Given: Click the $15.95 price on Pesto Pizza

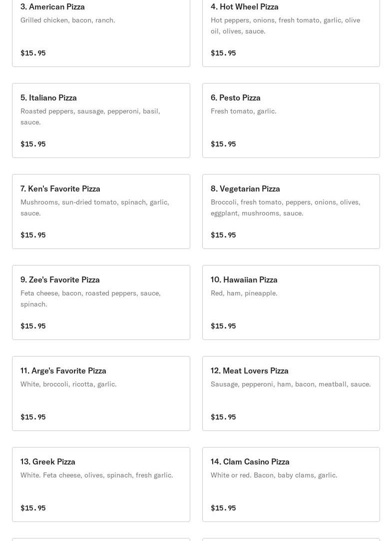Looking at the screenshot, I should point(223,144).
